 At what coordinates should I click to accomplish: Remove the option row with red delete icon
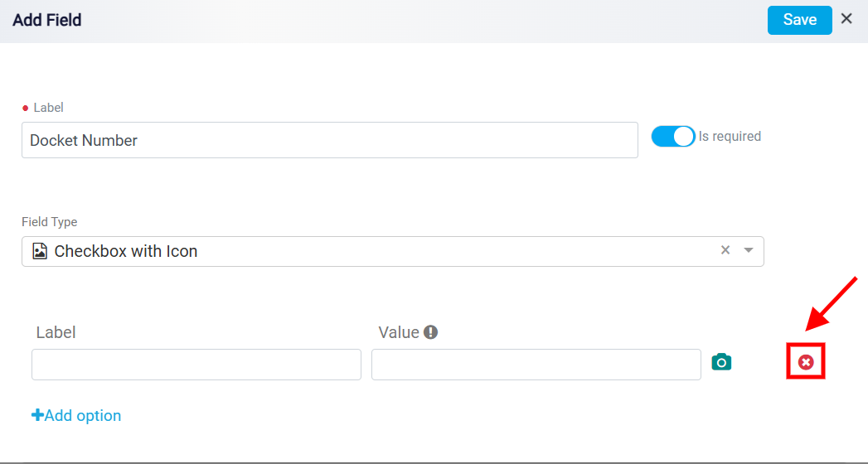pos(806,362)
